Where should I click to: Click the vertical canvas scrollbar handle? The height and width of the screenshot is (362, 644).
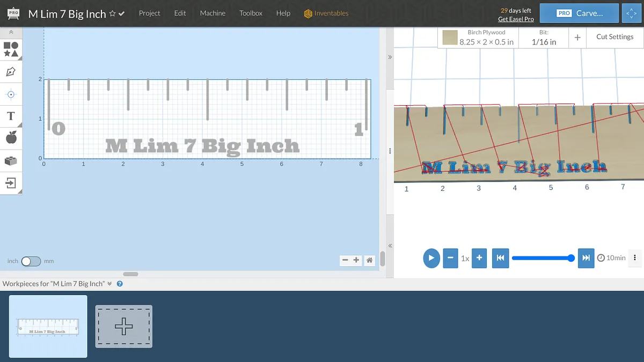(383, 259)
